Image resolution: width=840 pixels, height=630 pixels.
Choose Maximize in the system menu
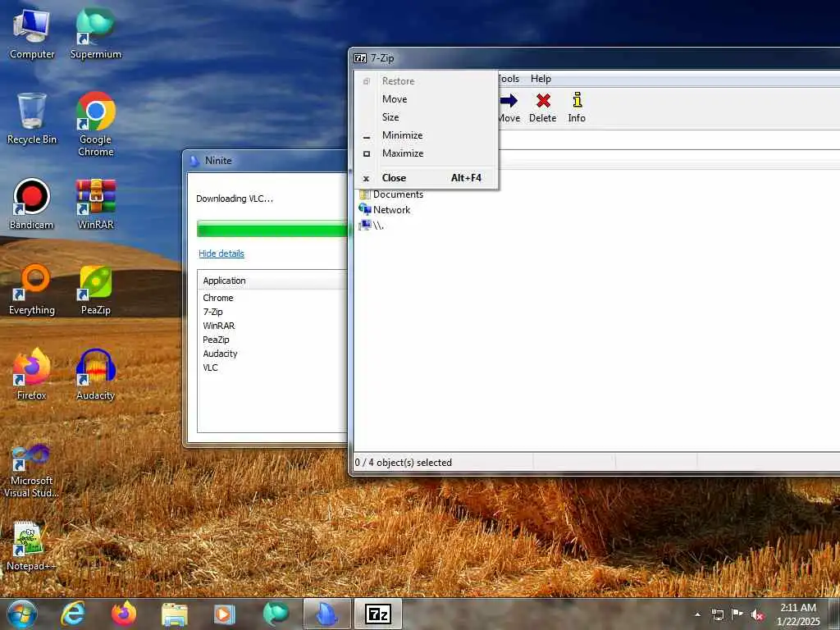427,153
